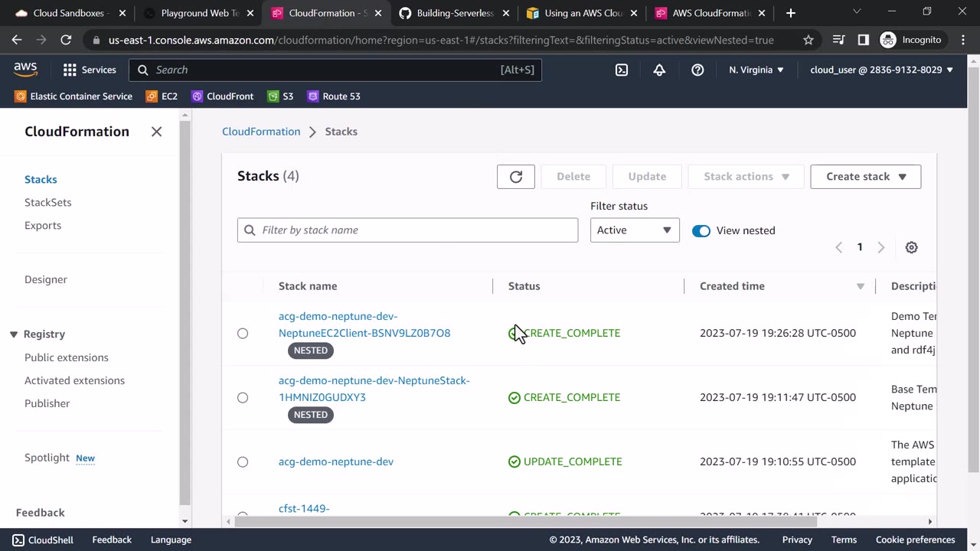Open the Publisher page

pyautogui.click(x=47, y=403)
